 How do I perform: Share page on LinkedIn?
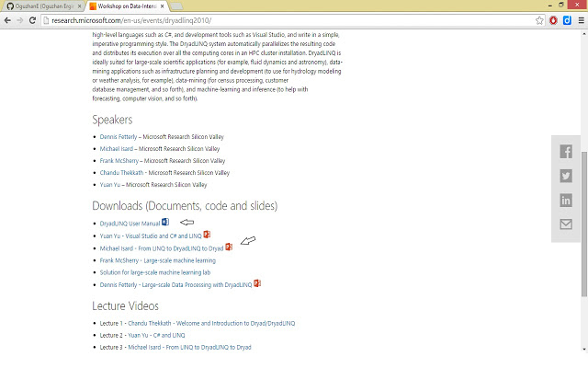click(566, 201)
